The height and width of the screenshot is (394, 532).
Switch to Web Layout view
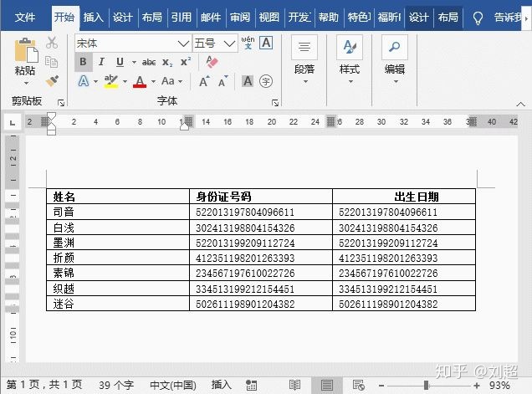[x=359, y=385]
